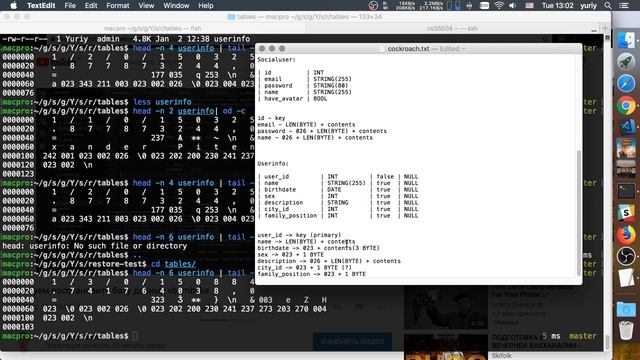Viewport: 640px width, 360px height.
Task: Click 'cd tables/' command in terminal
Action: pos(173,264)
